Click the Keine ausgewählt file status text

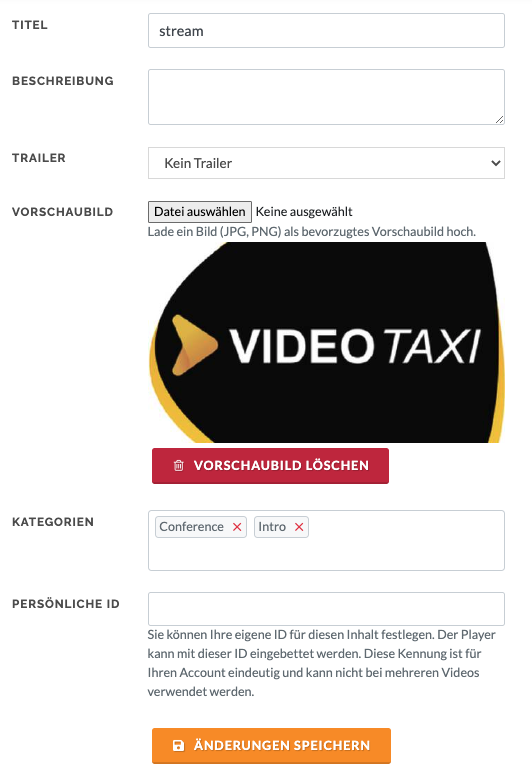[304, 212]
